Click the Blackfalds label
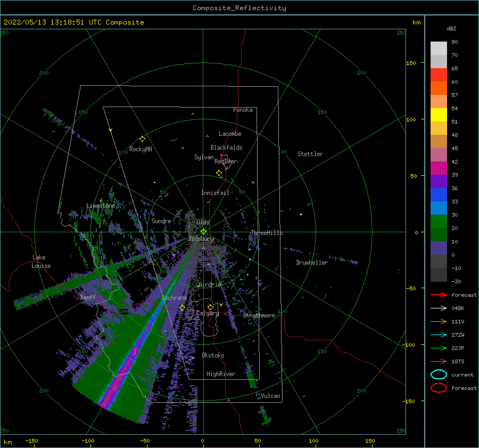 click(x=226, y=148)
